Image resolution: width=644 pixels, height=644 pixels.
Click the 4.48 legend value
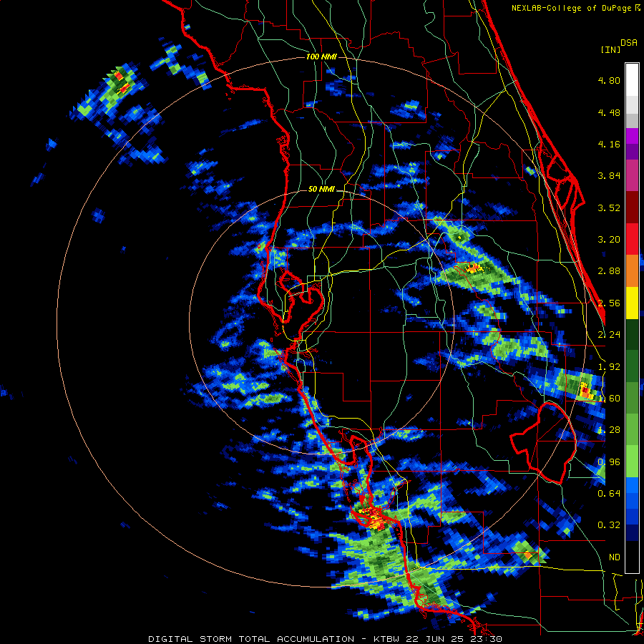pos(609,112)
